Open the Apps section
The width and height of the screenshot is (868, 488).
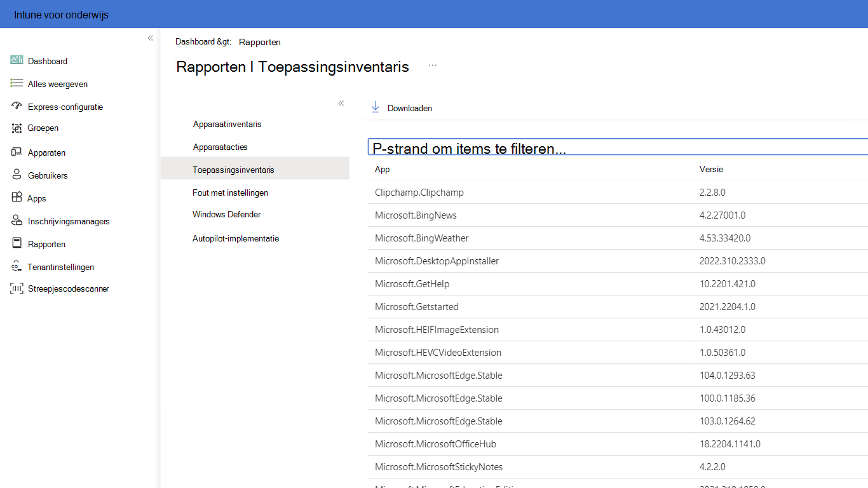click(x=37, y=198)
